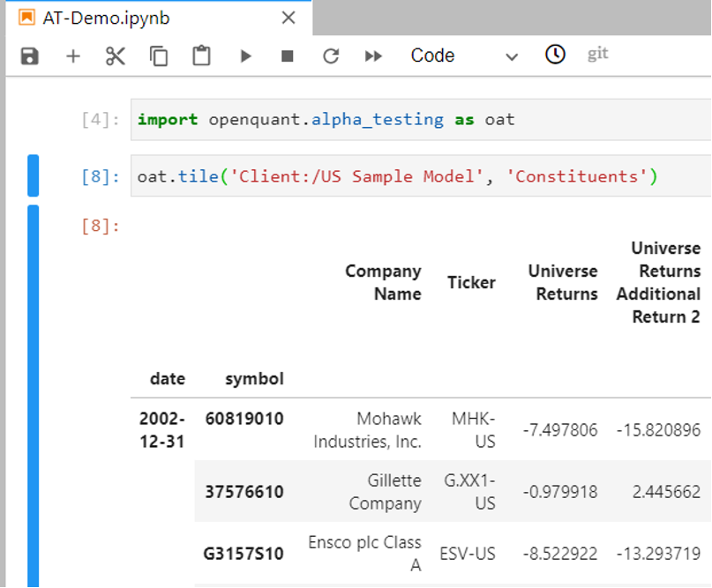Click value -8.522922
The height and width of the screenshot is (588, 712).
pos(560,554)
